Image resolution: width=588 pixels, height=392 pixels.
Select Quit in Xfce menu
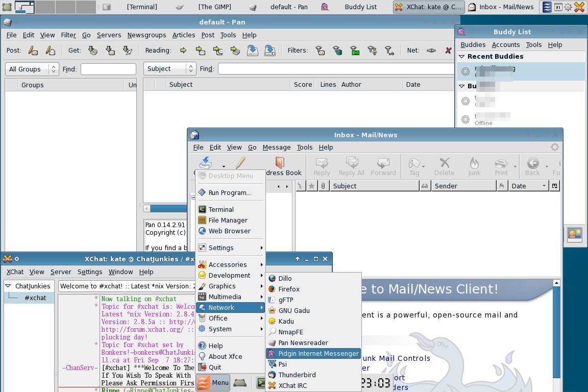(230, 367)
